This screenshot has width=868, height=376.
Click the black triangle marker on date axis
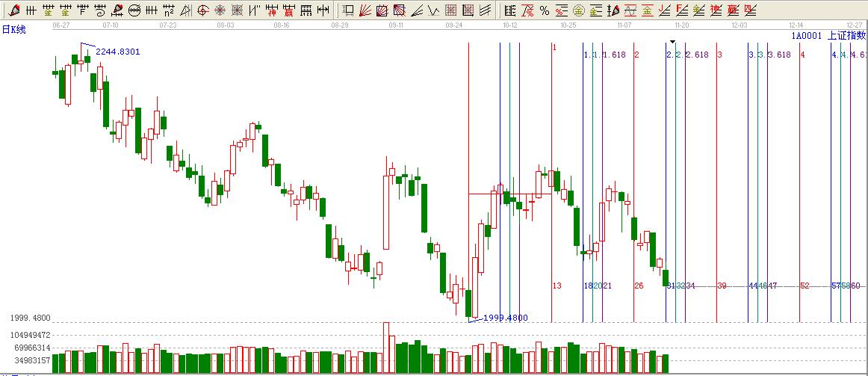[x=672, y=42]
